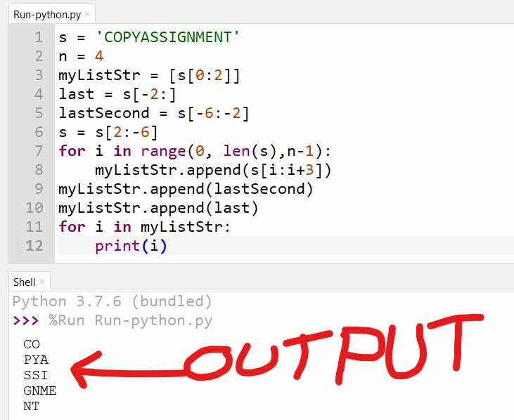Click 'Python 3.7.6 (bundled)' shell text
Viewport: 514px width, 420px height.
113,301
